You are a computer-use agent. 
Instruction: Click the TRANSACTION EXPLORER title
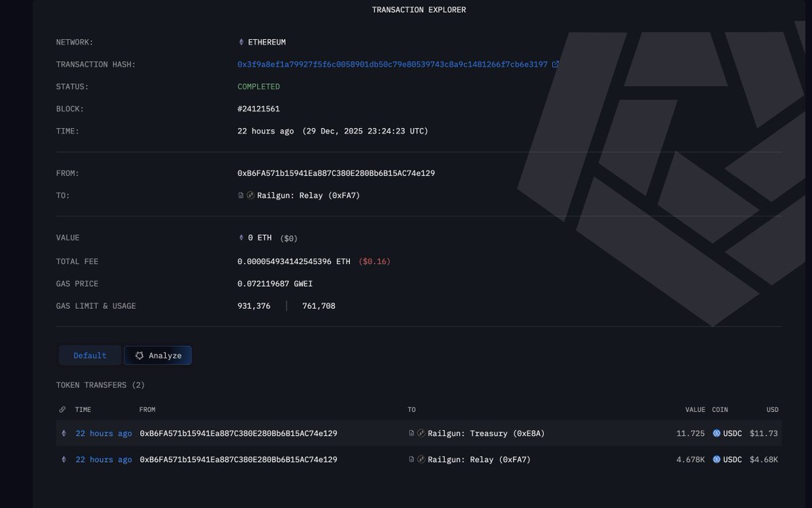tap(419, 10)
